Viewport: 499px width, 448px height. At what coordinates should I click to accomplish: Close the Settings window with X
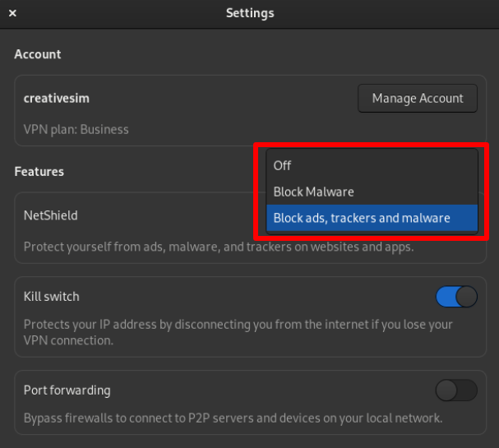[12, 13]
